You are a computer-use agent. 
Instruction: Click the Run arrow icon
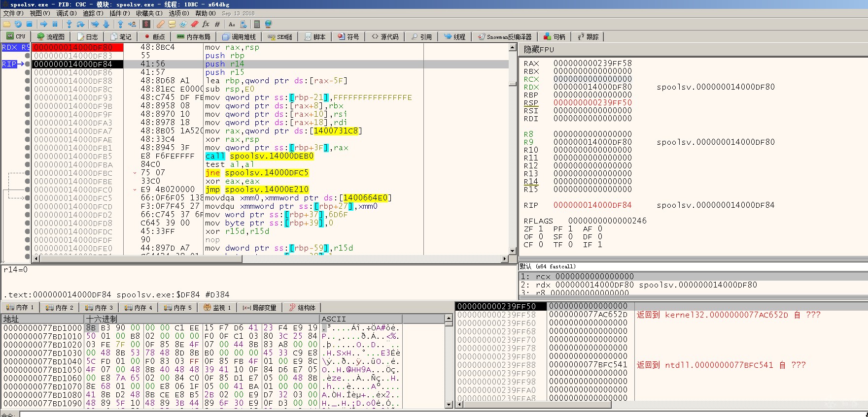click(44, 24)
